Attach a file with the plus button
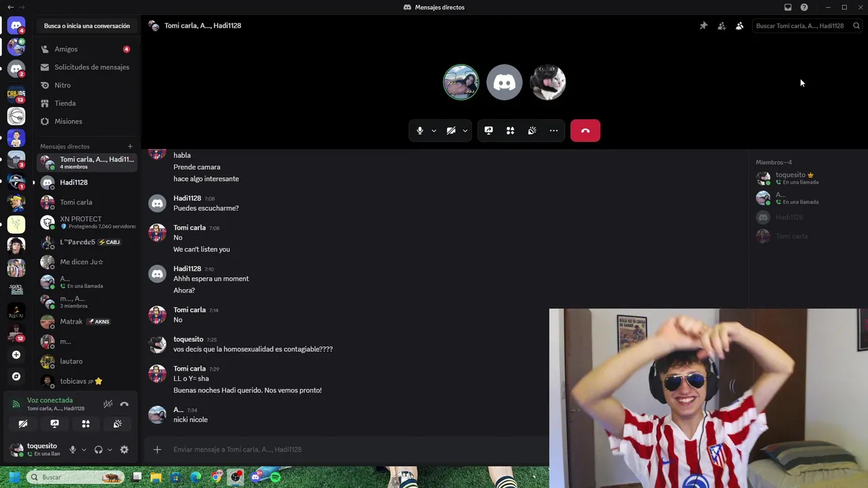 tap(157, 449)
